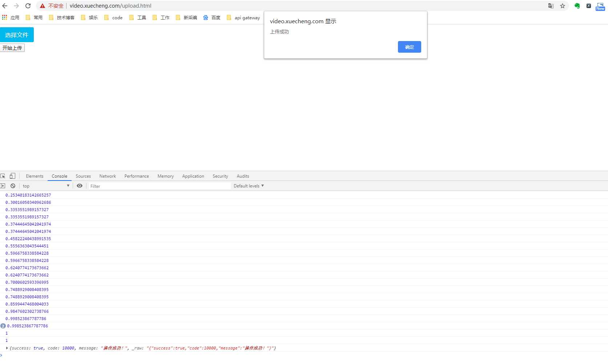Select the Console tab
The width and height of the screenshot is (608, 364).
pos(60,176)
